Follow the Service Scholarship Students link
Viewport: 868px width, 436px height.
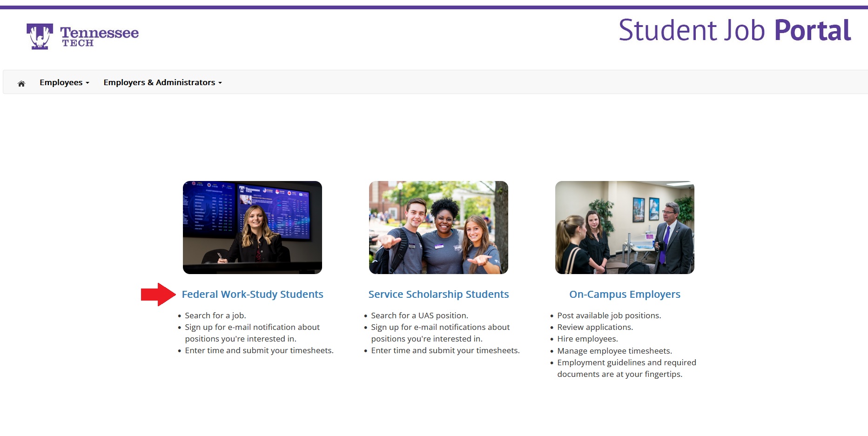tap(438, 295)
